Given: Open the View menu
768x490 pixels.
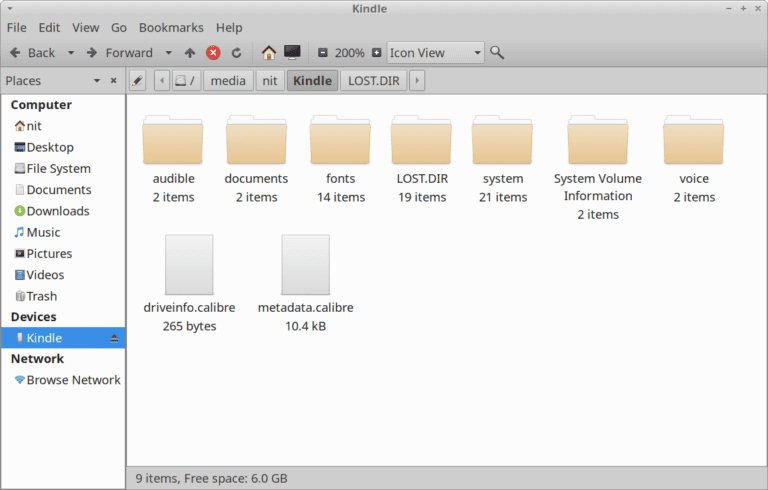Looking at the screenshot, I should click(x=86, y=27).
